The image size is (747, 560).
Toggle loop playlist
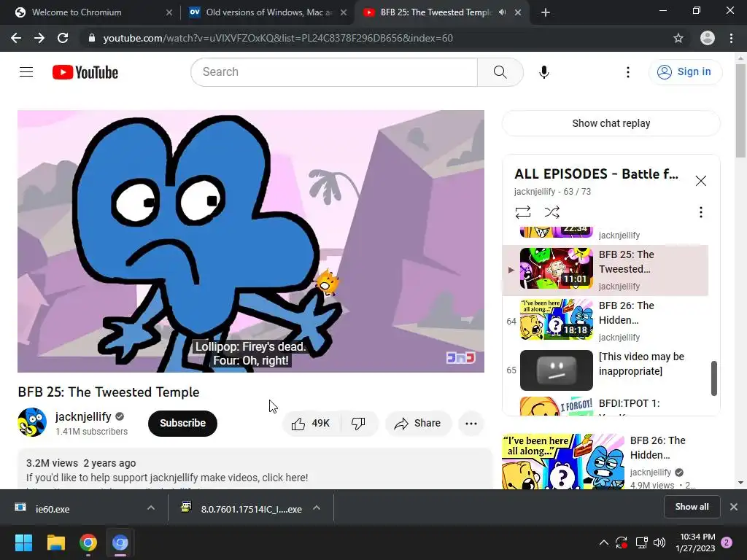point(522,212)
